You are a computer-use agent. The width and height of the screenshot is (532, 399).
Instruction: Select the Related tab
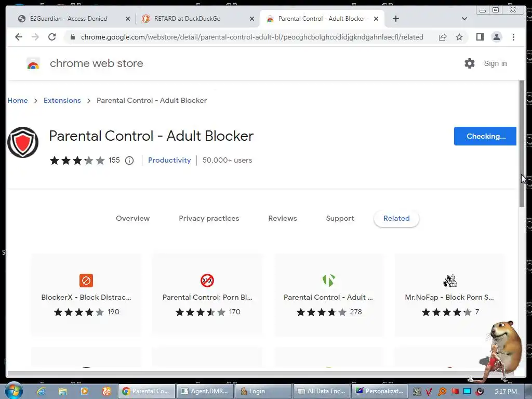click(396, 219)
